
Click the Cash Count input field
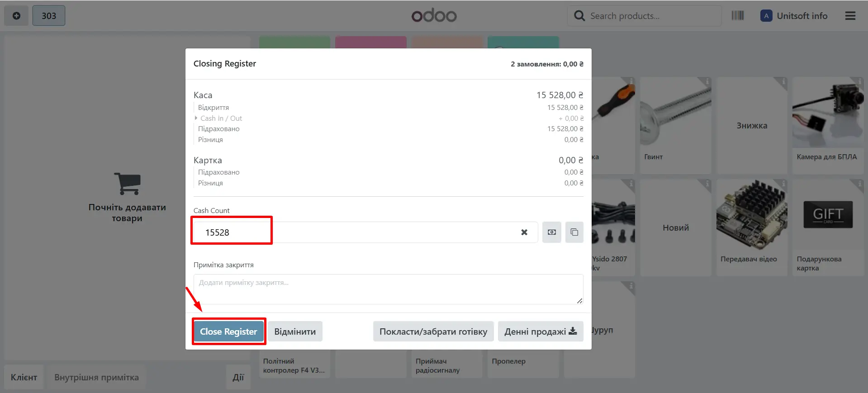[362, 232]
